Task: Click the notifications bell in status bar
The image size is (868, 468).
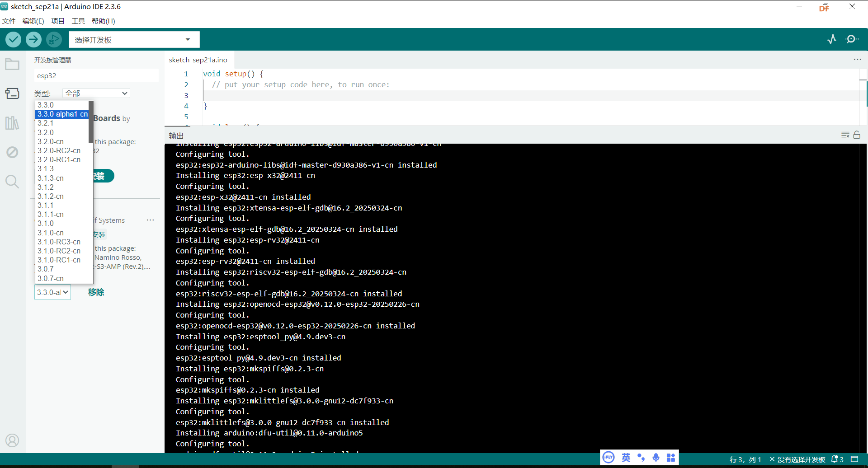Action: pyautogui.click(x=837, y=459)
